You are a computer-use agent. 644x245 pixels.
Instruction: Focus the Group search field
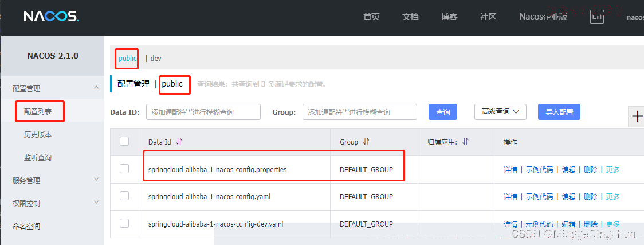pos(360,112)
